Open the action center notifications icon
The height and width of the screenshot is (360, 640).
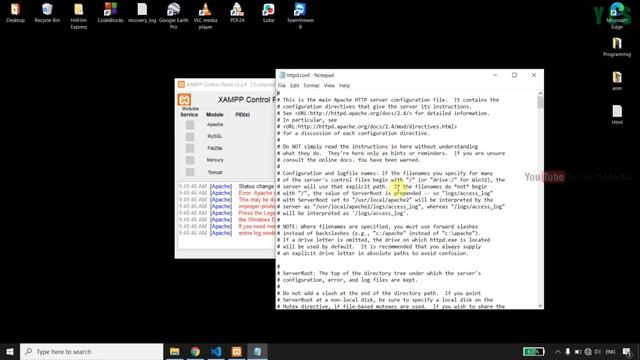pyautogui.click(x=627, y=351)
